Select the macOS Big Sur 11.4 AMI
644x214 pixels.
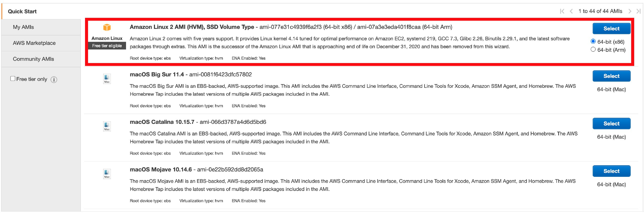tap(611, 76)
